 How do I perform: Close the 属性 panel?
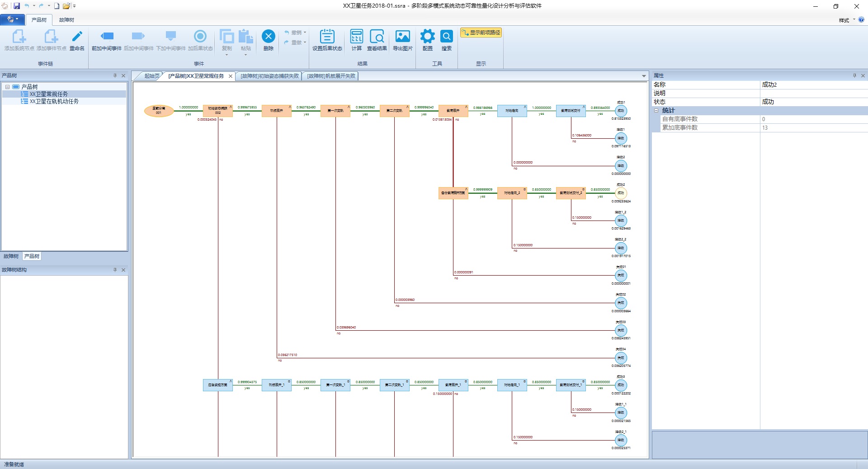tap(863, 76)
